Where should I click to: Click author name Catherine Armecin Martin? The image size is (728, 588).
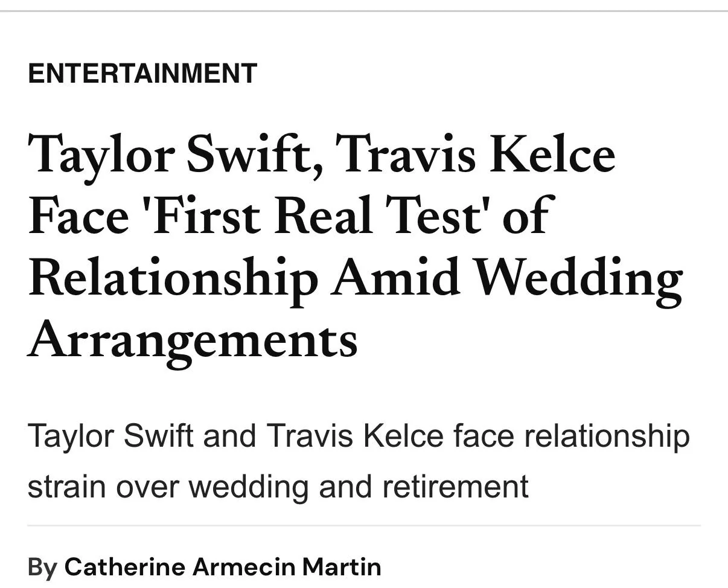point(222,567)
